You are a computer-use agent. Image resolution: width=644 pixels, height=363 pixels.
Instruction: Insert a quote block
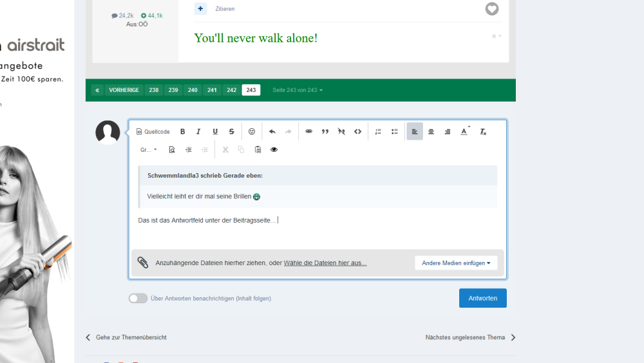click(x=325, y=131)
